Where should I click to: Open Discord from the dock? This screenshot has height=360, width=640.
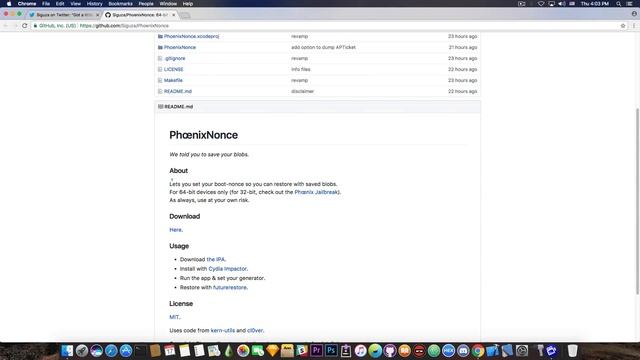coord(463,351)
